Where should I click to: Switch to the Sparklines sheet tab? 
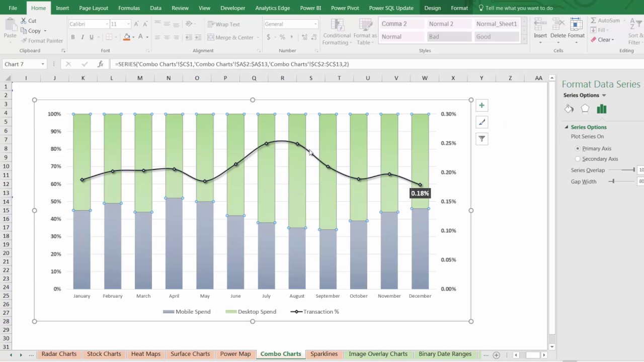point(324,354)
